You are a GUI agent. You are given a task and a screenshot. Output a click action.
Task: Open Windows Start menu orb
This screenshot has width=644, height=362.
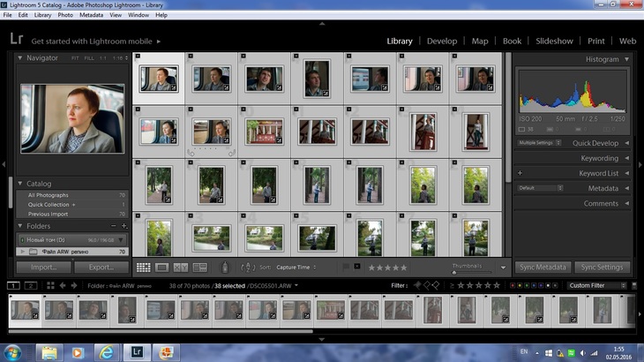pyautogui.click(x=12, y=352)
